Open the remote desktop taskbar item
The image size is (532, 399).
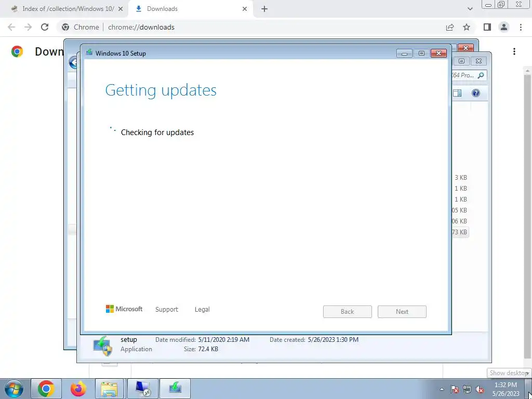(x=143, y=389)
